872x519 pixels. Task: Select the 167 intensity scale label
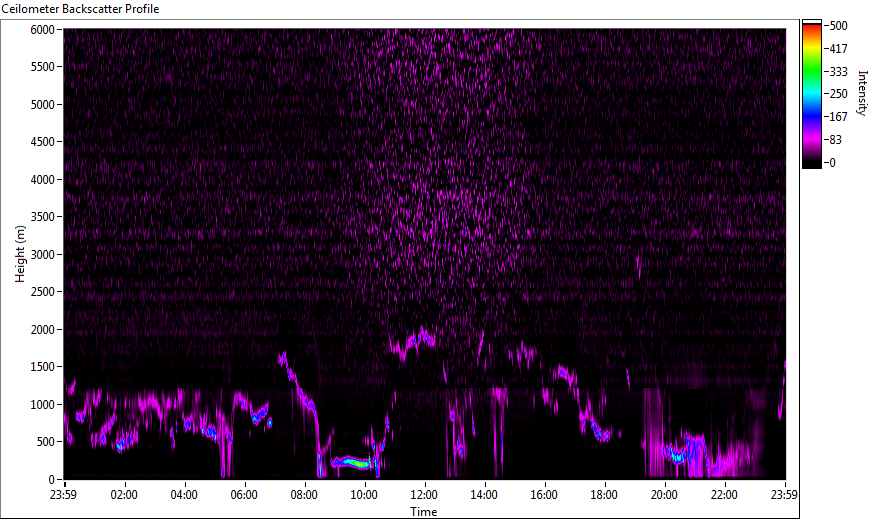(x=838, y=117)
